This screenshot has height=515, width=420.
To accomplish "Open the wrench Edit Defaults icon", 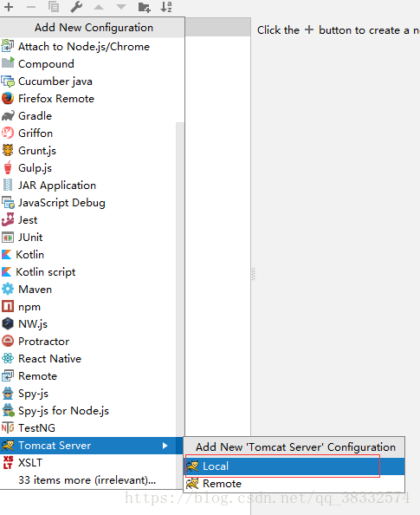I will coord(76,7).
